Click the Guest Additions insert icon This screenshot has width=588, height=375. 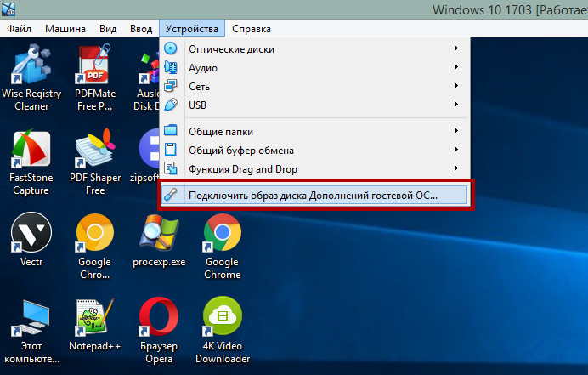171,195
